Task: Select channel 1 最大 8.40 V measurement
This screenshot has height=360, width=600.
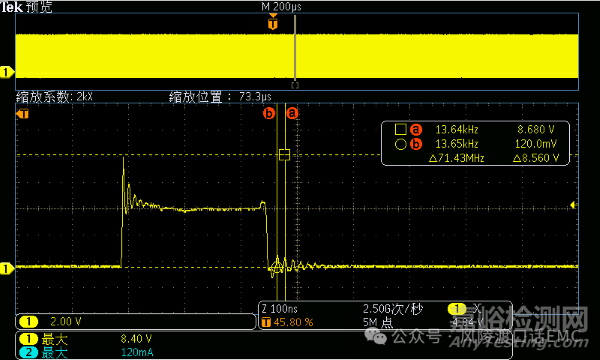Action: tap(86, 339)
